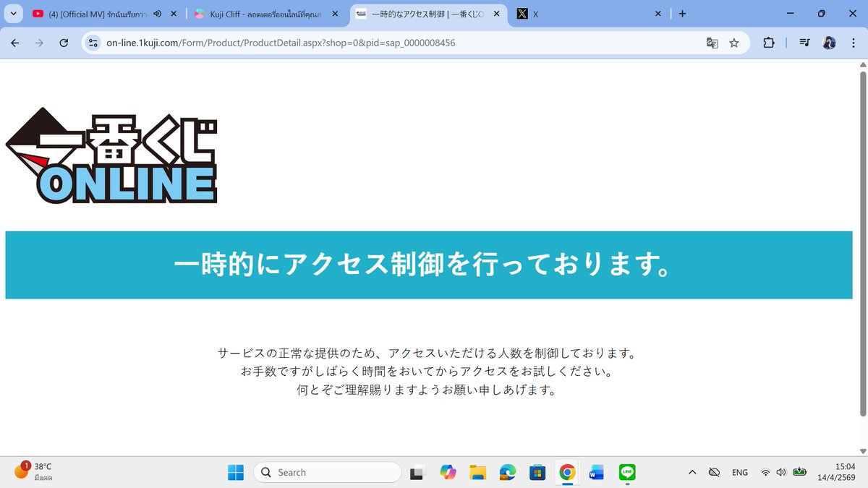The width and height of the screenshot is (868, 488).
Task: Click the vertical page scrollbar
Action: [862, 243]
